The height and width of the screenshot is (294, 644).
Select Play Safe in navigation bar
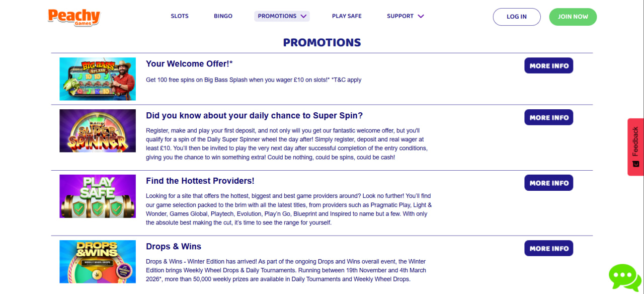(347, 16)
